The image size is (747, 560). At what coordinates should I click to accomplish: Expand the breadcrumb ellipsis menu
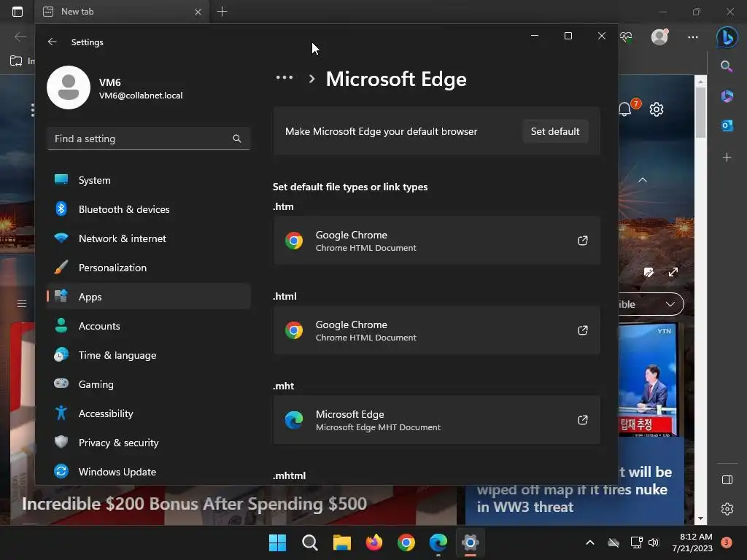285,77
